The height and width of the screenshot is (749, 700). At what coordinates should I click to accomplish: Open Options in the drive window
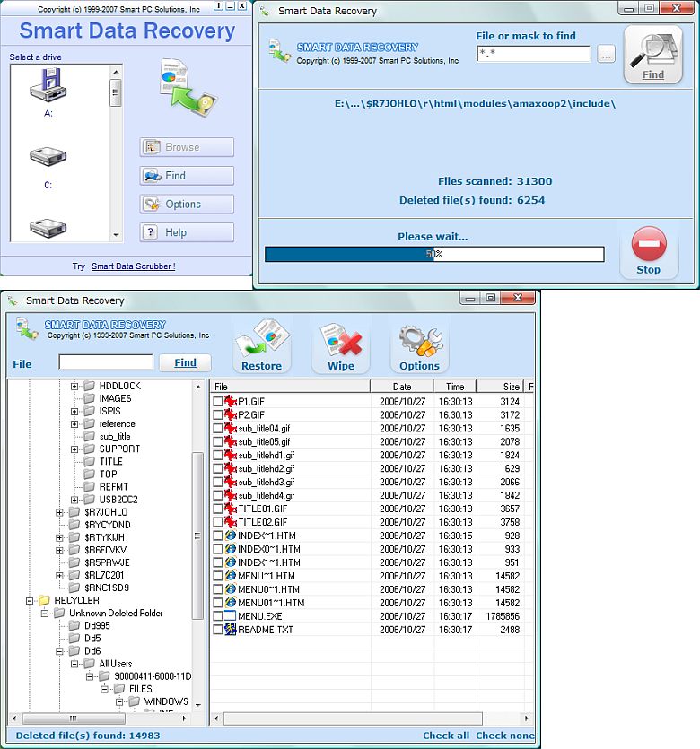187,204
